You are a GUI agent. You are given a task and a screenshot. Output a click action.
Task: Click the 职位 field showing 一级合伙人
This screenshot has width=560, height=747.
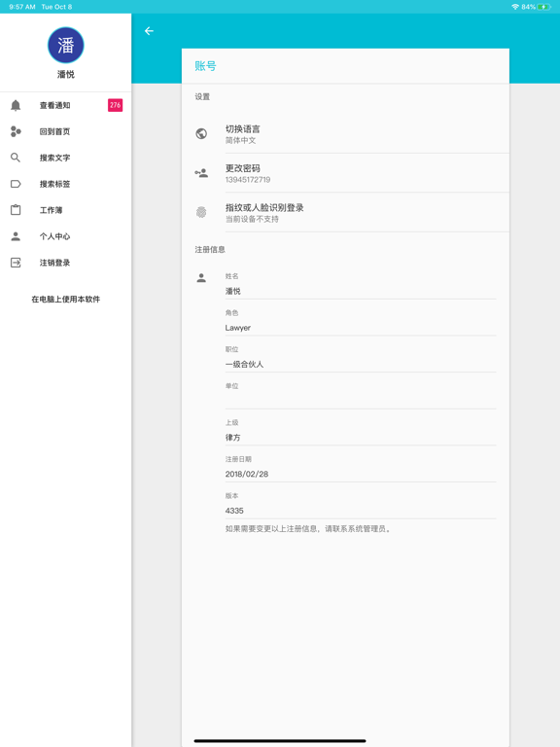(361, 365)
